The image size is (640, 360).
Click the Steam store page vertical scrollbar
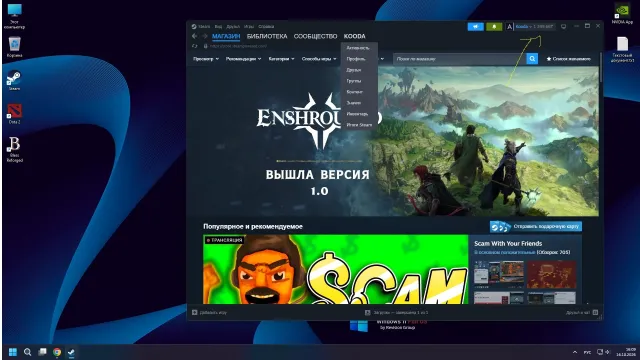tap(601, 67)
